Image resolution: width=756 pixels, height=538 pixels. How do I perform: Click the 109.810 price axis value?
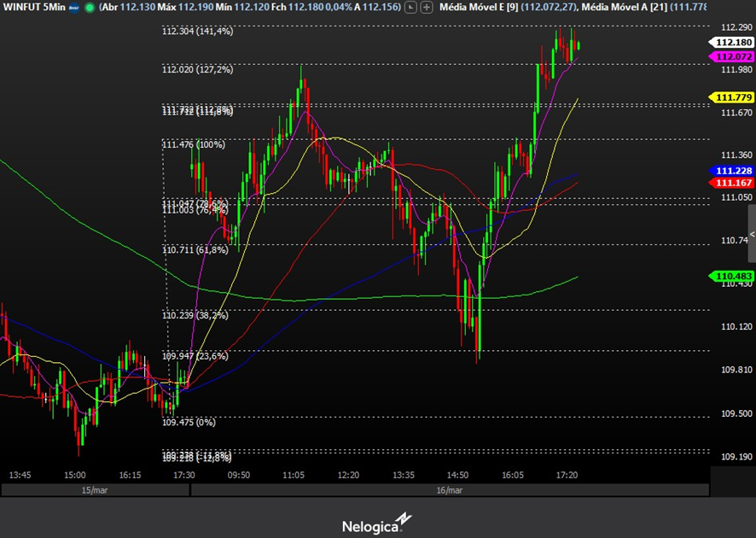point(736,370)
